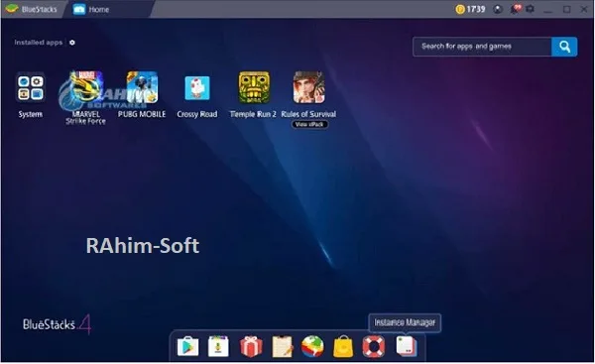Open the account profile icon
595x364 pixels.
pos(498,9)
